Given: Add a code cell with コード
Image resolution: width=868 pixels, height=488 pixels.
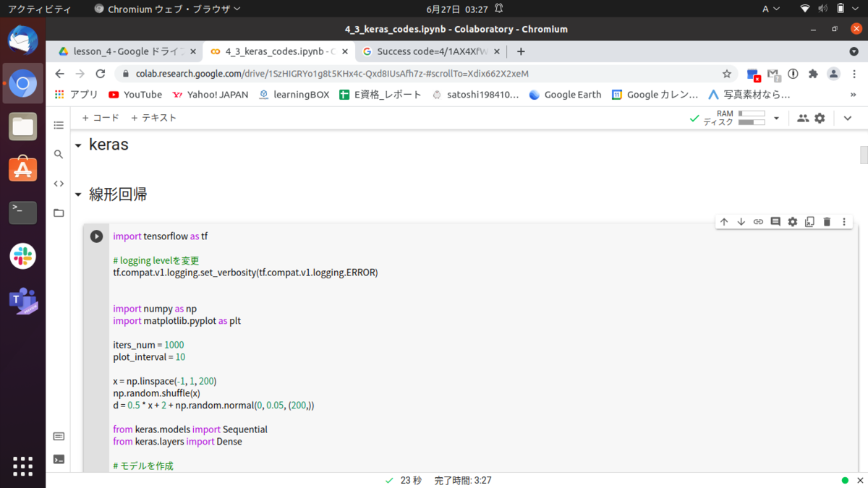Looking at the screenshot, I should click(101, 118).
